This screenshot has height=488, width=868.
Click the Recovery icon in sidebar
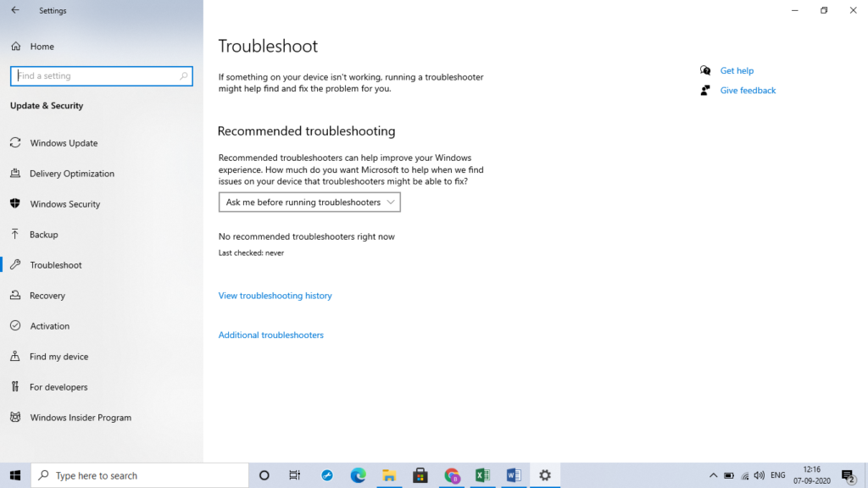pyautogui.click(x=15, y=296)
